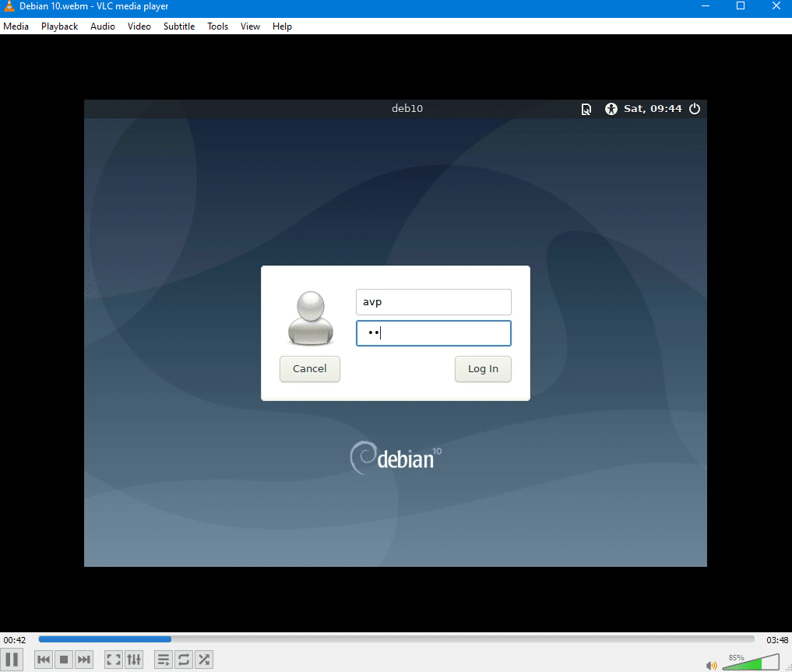Adjust the volume slider at 85%

(x=751, y=662)
